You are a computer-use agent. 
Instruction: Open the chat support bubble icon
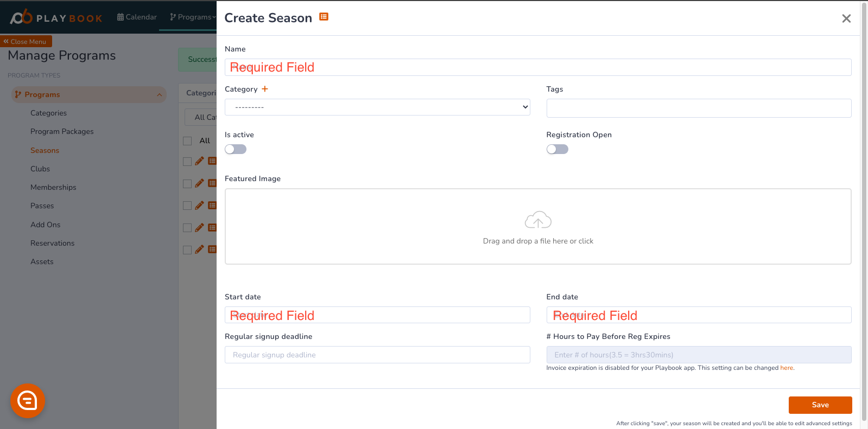[x=28, y=401]
